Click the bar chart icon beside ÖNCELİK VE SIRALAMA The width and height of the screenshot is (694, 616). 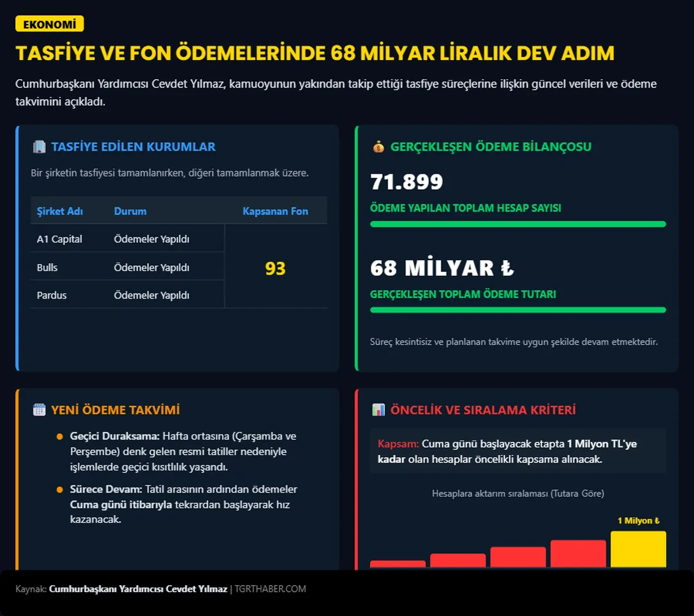click(x=378, y=410)
